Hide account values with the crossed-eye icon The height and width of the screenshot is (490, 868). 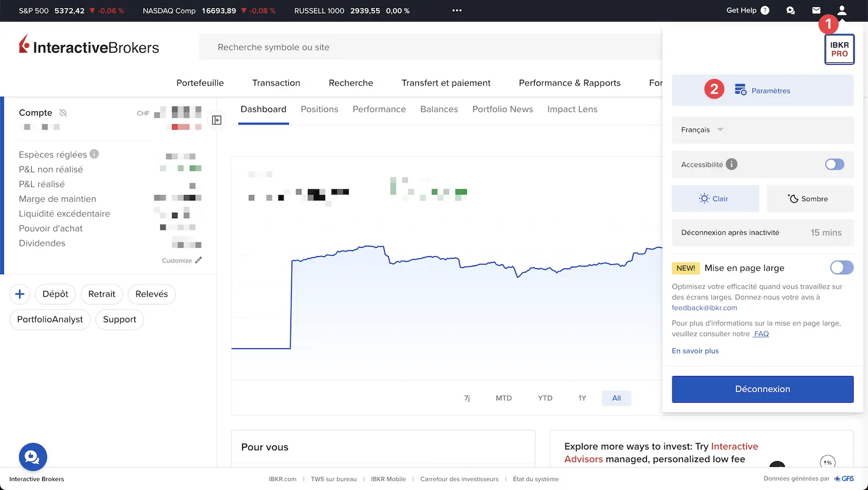tap(63, 113)
